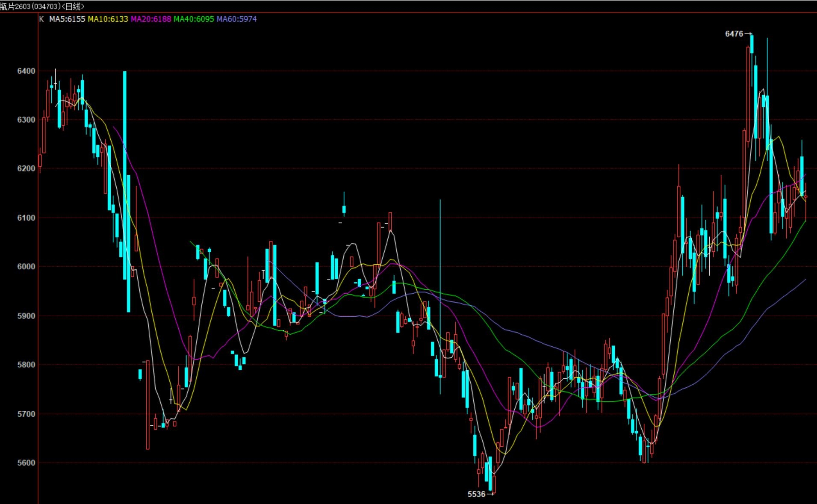
Task: Click the 6400 price axis label
Action: pyautogui.click(x=26, y=71)
